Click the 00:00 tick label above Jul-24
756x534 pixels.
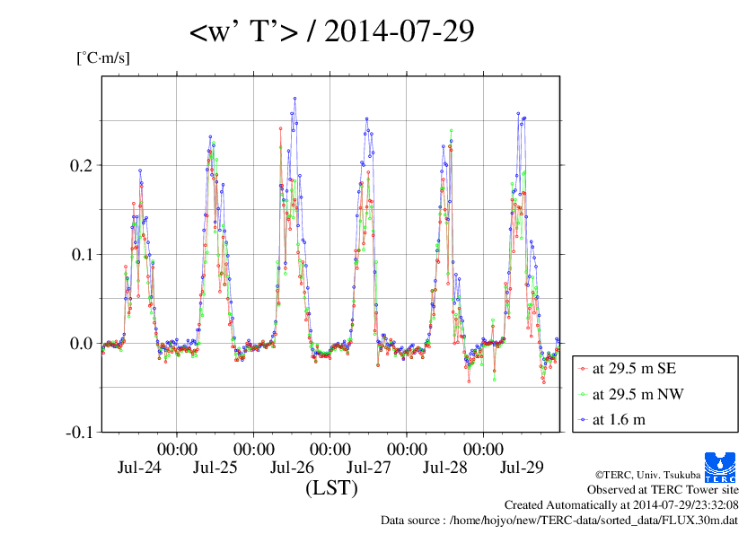pos(177,450)
